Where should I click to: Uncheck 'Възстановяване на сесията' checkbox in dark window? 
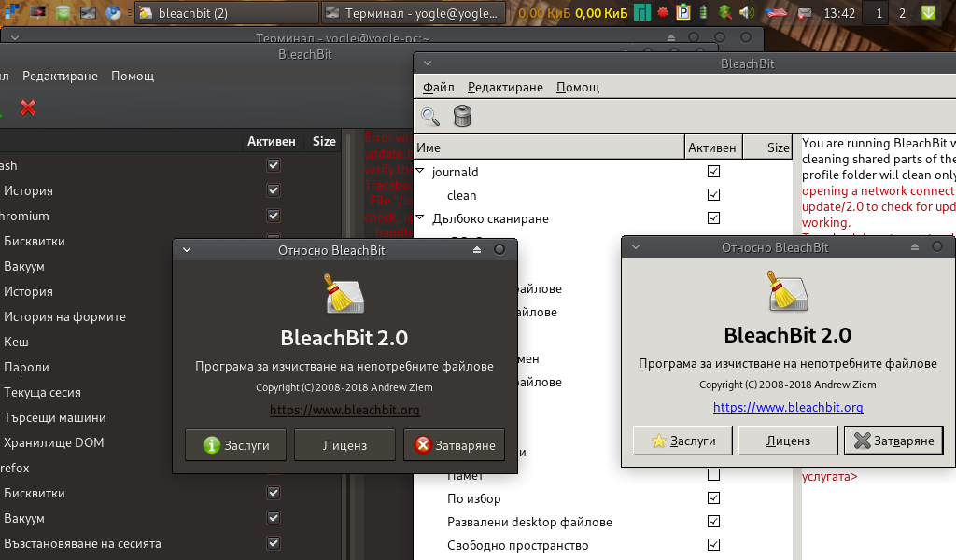point(274,543)
